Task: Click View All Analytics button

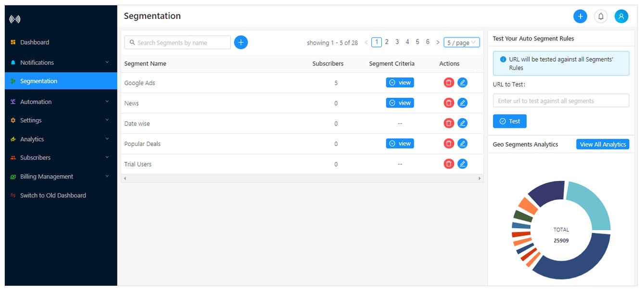Action: (603, 144)
